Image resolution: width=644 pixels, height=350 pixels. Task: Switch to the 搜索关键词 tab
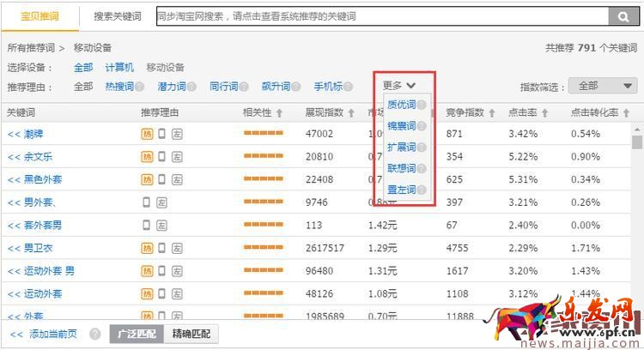click(118, 16)
